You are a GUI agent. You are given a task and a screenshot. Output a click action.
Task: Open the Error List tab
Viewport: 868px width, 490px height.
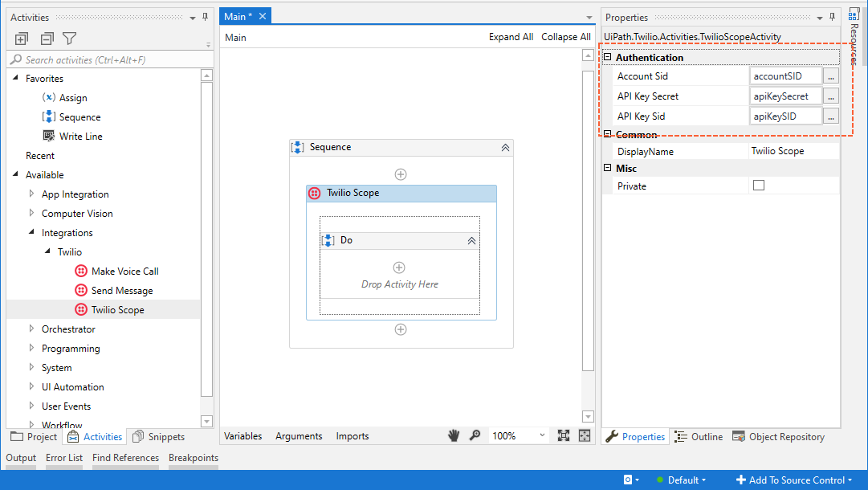pos(64,458)
